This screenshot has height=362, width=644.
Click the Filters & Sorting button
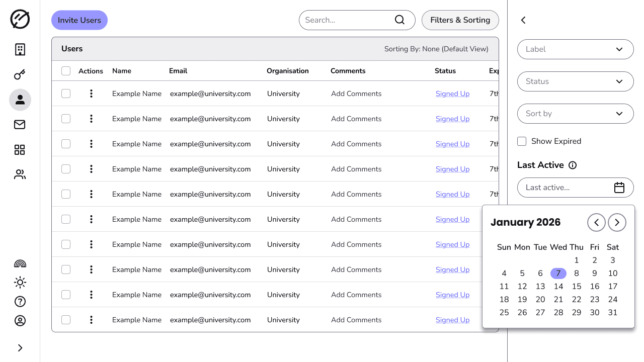[460, 20]
